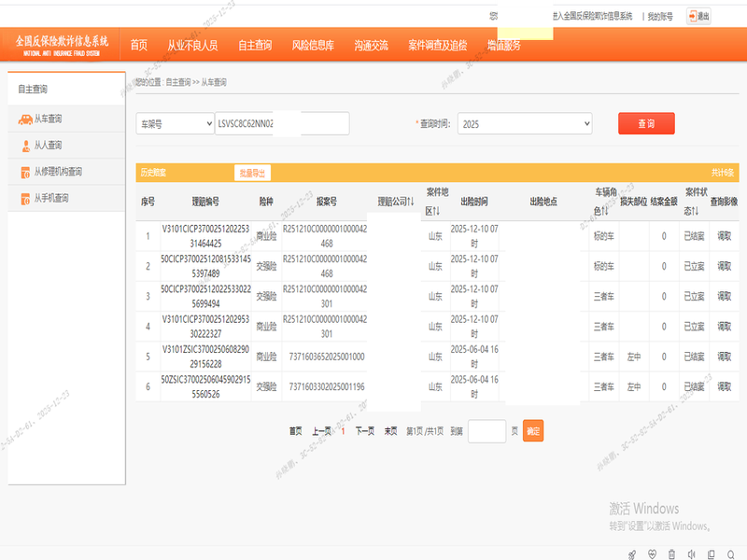This screenshot has width=747, height=560.
Task: Click the page number jump input field
Action: click(486, 431)
